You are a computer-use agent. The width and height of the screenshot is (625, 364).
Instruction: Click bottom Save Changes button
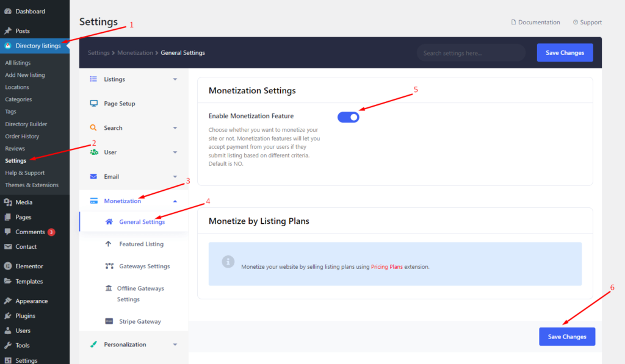click(x=567, y=337)
